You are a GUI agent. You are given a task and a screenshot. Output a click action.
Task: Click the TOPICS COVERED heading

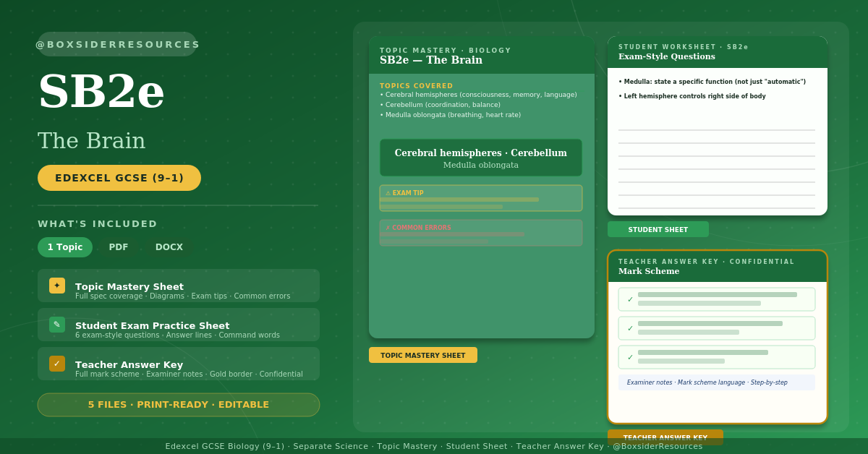[x=417, y=86]
